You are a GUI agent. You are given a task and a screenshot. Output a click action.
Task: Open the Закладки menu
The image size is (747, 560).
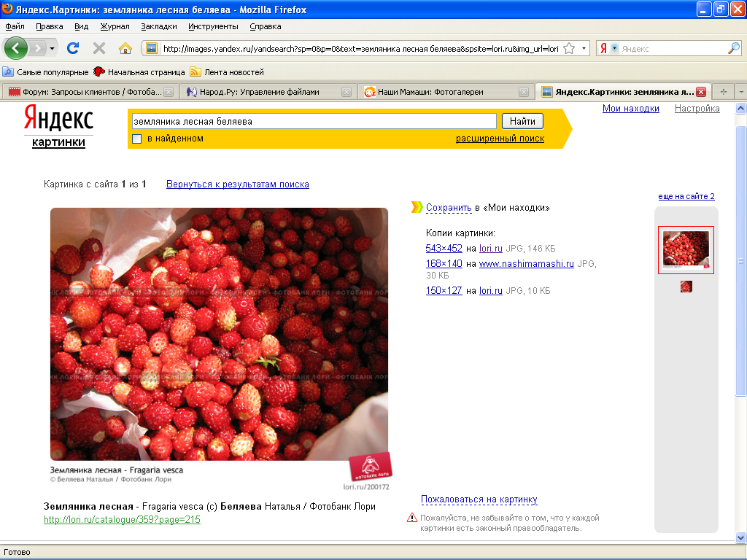[158, 27]
